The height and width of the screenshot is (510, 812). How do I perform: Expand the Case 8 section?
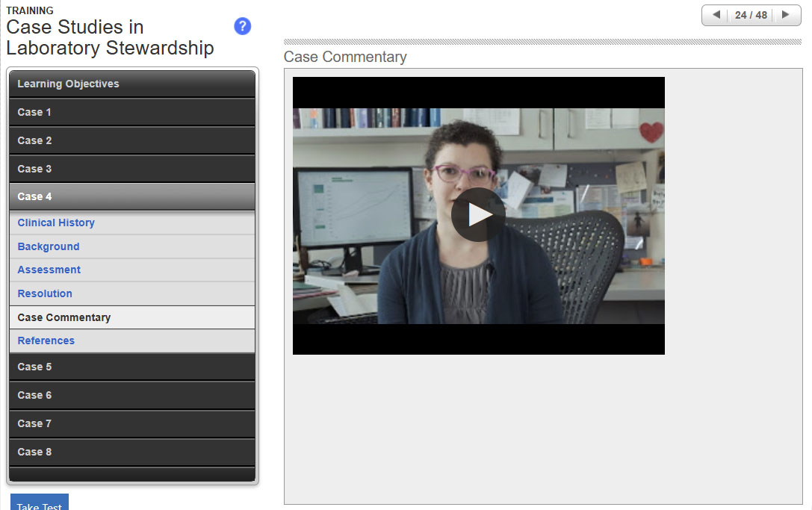coord(132,452)
